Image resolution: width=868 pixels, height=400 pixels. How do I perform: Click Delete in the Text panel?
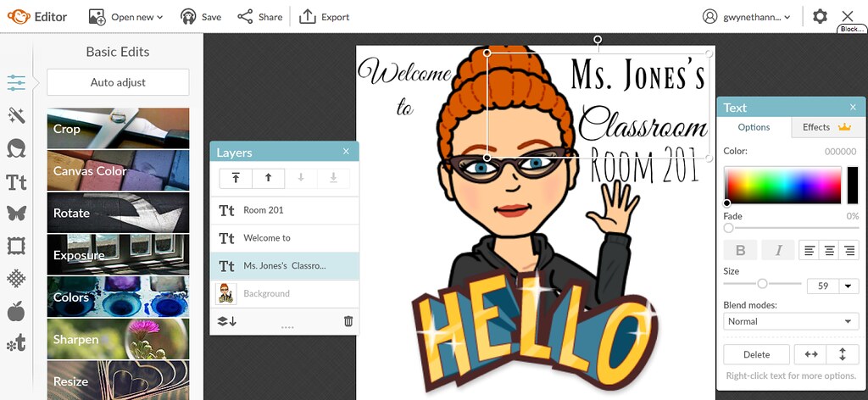coord(756,354)
